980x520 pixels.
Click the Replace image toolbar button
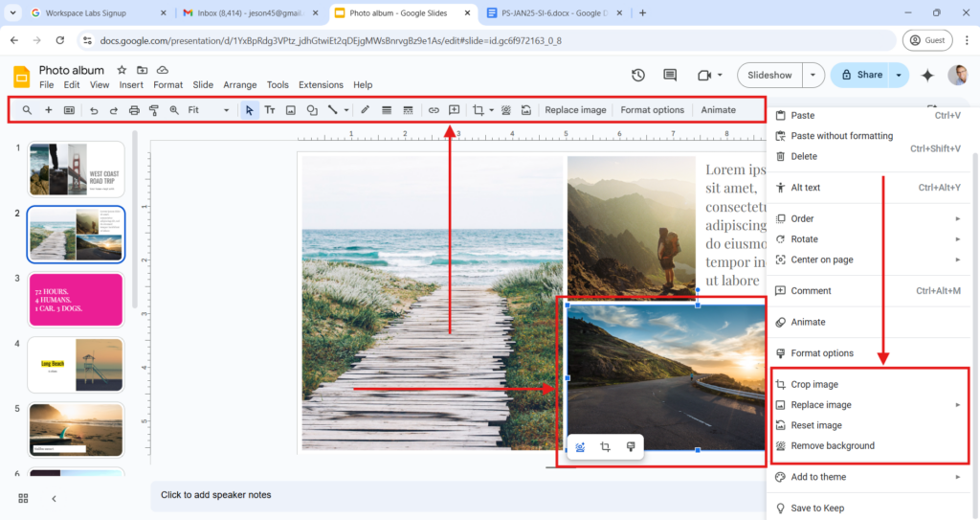[575, 110]
